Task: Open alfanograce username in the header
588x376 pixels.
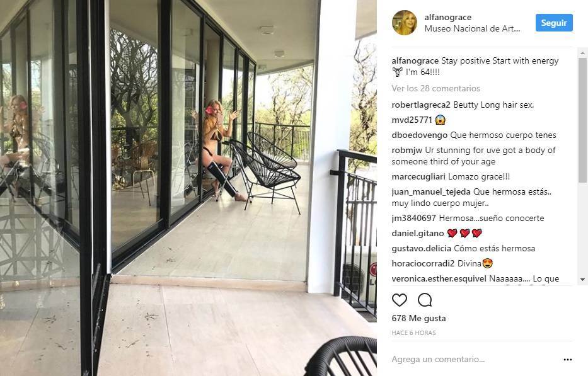Action: click(x=447, y=17)
